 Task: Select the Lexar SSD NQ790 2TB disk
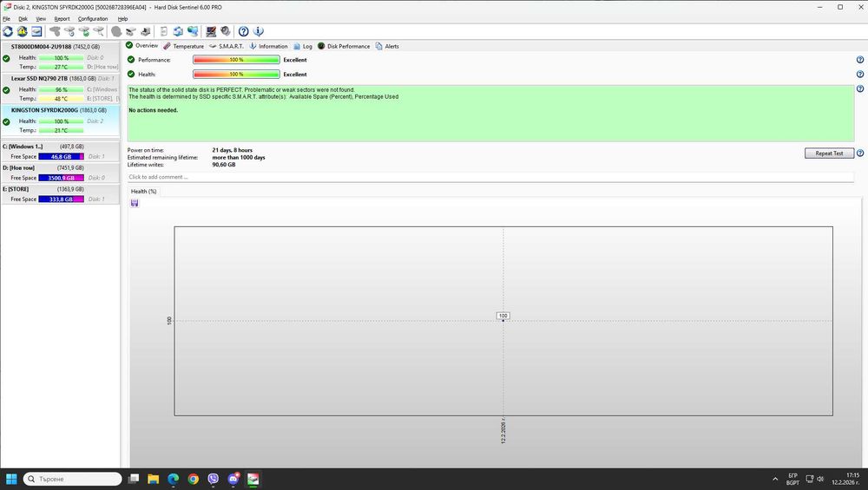(x=61, y=88)
